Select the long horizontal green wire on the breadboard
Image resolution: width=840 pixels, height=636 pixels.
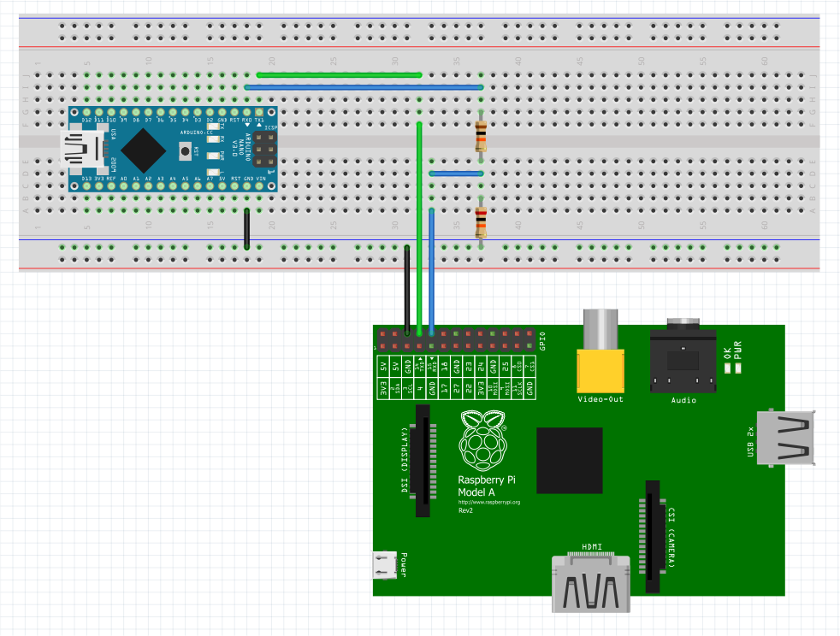[x=339, y=75]
